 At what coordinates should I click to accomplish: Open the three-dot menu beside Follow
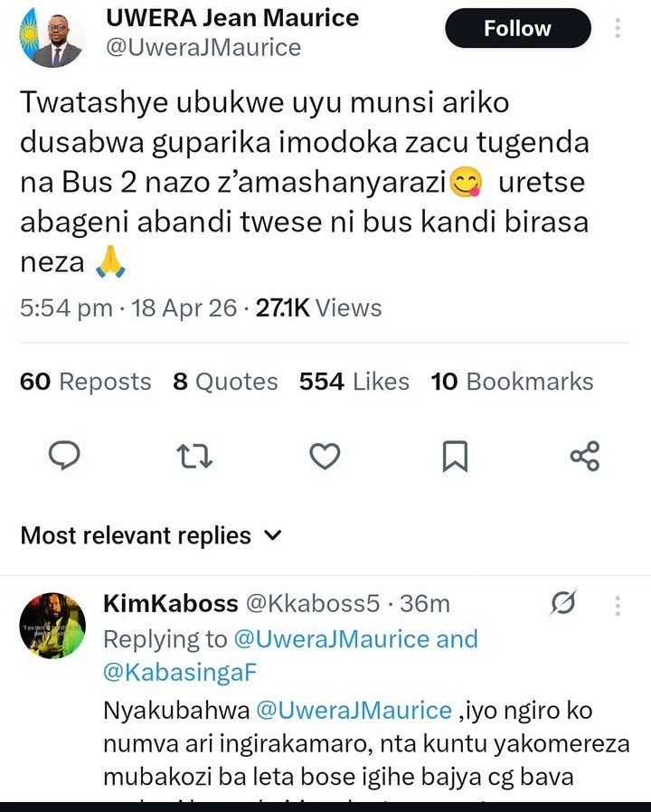[x=618, y=28]
